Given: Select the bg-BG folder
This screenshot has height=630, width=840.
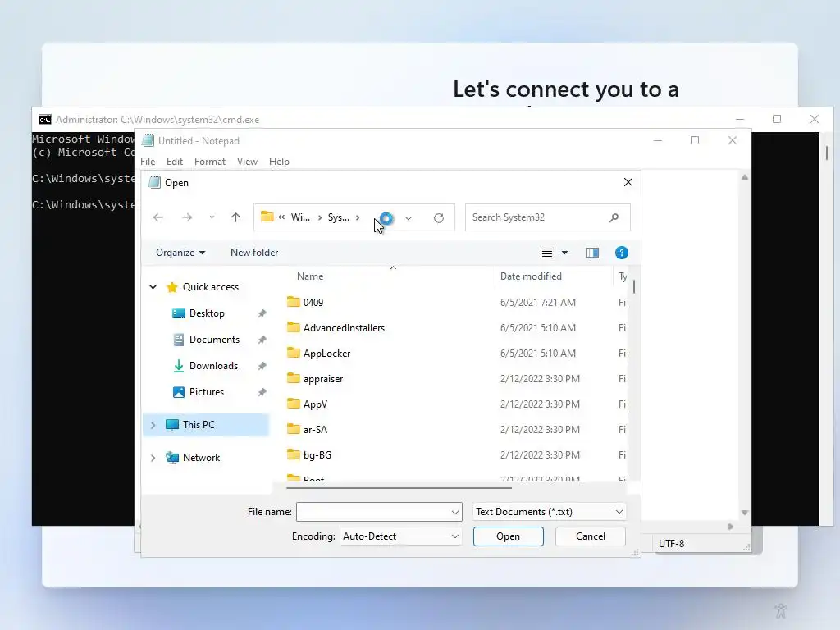Looking at the screenshot, I should 317,455.
